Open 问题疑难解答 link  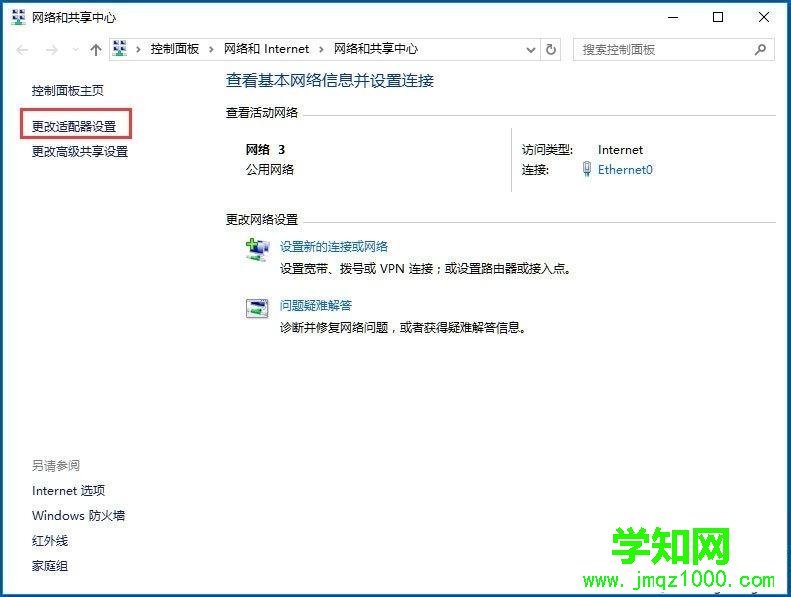(316, 305)
